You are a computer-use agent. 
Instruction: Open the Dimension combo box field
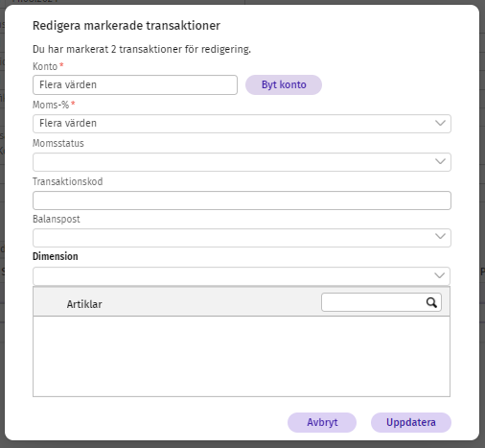242,276
